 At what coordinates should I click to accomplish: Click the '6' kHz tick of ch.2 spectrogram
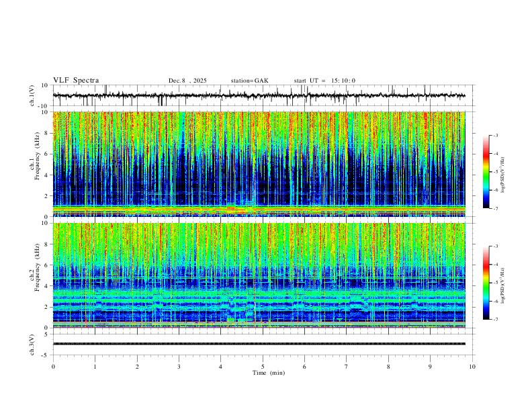coord(47,265)
